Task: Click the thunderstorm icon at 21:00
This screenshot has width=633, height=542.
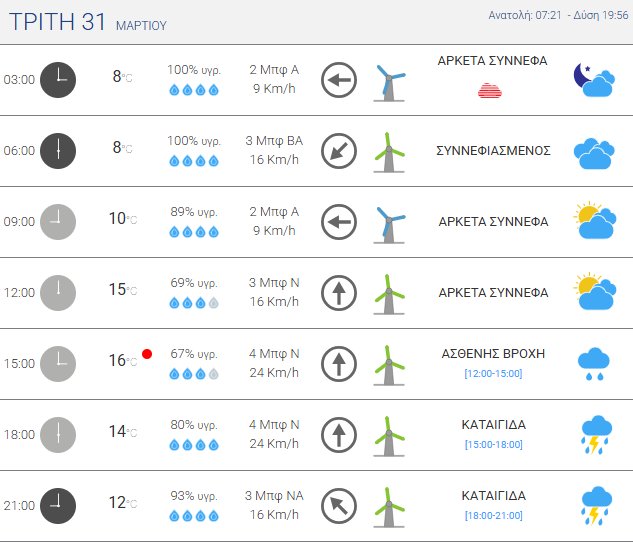Action: pyautogui.click(x=596, y=506)
